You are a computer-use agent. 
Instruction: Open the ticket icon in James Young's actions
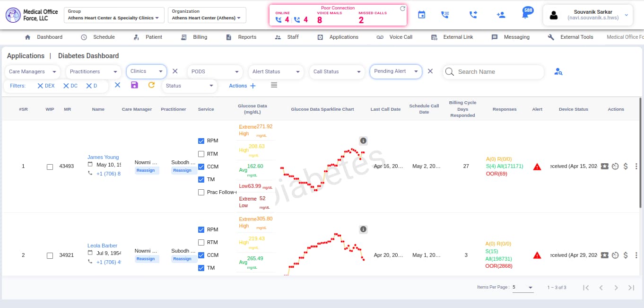pyautogui.click(x=604, y=166)
